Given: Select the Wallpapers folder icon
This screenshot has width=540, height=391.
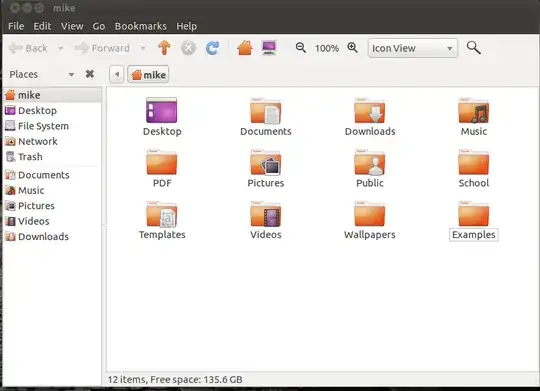Looking at the screenshot, I should (x=370, y=214).
